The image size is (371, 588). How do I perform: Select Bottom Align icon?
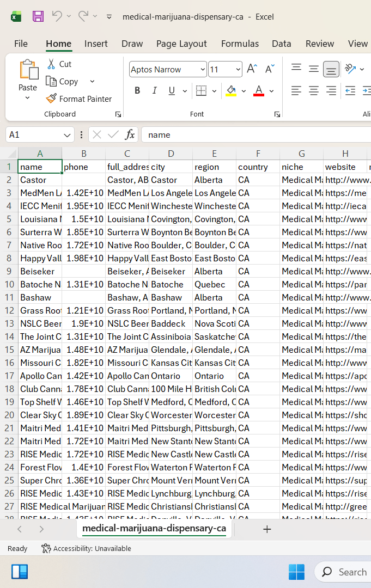click(x=331, y=69)
